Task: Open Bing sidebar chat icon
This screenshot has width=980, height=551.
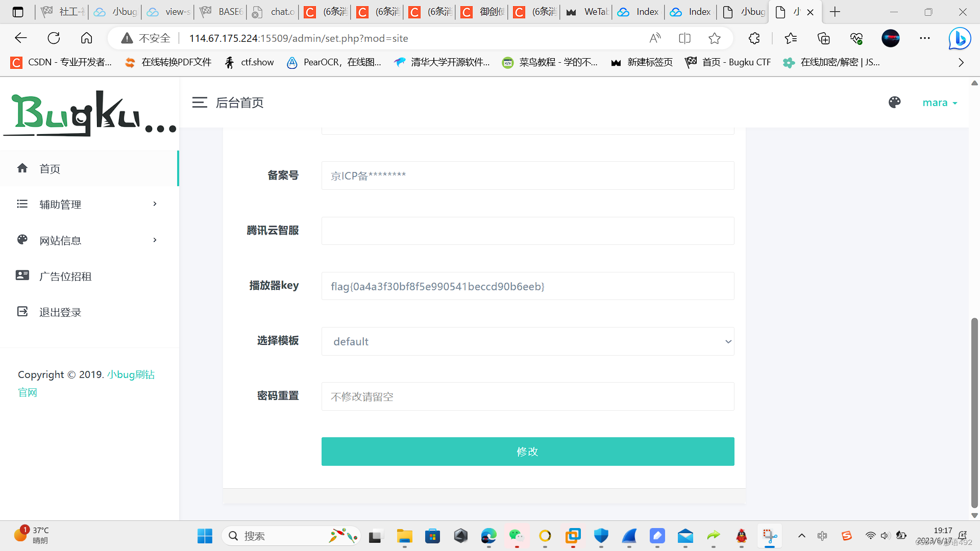Action: pos(959,38)
